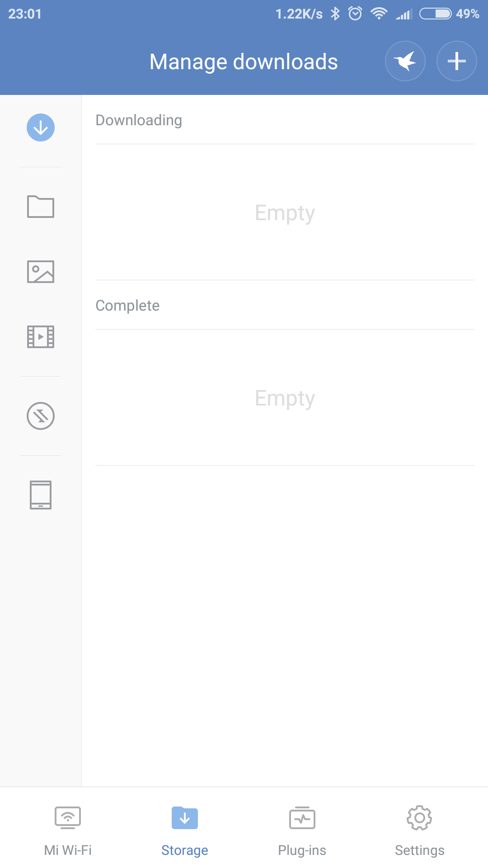Open the folder browser in sidebar

(41, 207)
